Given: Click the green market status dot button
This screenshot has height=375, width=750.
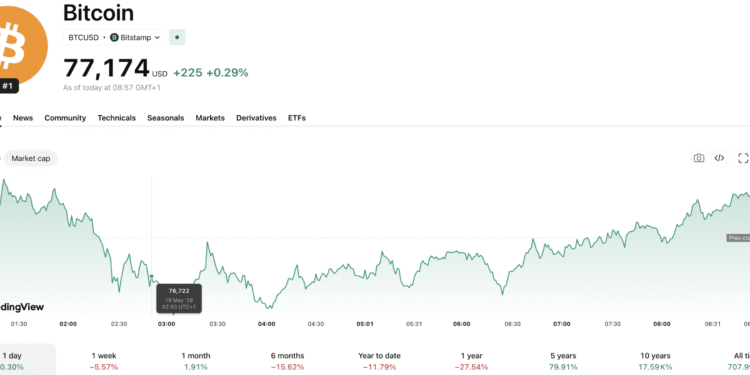Looking at the screenshot, I should (x=177, y=37).
